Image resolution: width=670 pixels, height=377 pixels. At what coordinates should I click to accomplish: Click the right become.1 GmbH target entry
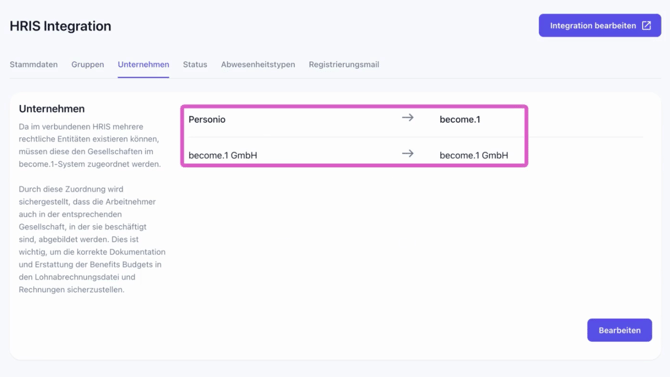tap(474, 155)
